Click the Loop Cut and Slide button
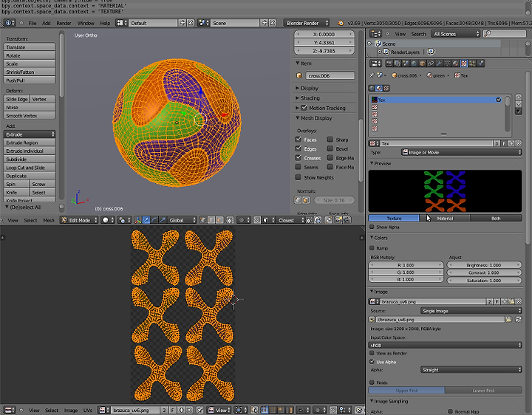This screenshot has width=532, height=415. (x=30, y=168)
